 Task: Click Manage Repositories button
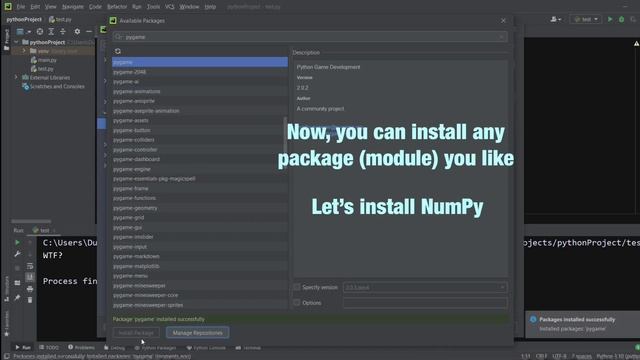pos(198,333)
